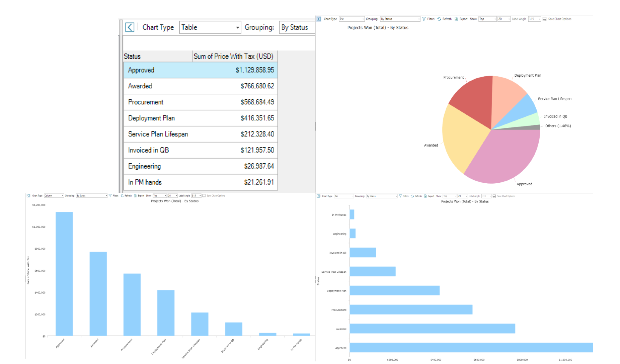Click the back arrow in the Table chart panel
620x364 pixels.
130,27
